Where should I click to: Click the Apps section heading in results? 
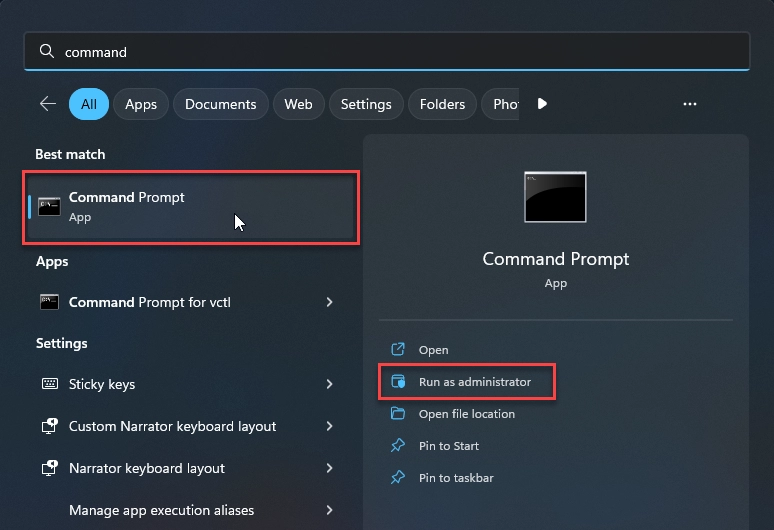pos(52,262)
